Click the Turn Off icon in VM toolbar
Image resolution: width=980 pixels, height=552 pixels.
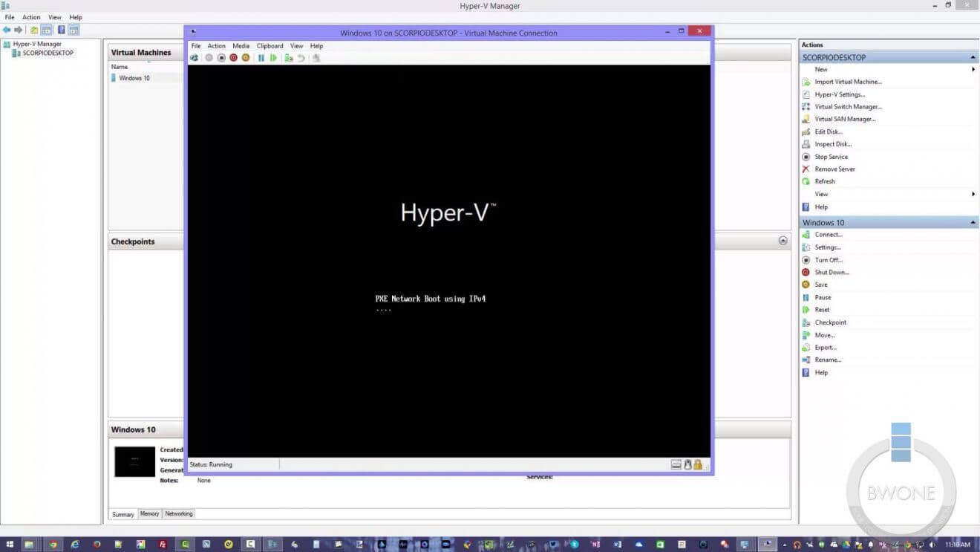coord(221,57)
